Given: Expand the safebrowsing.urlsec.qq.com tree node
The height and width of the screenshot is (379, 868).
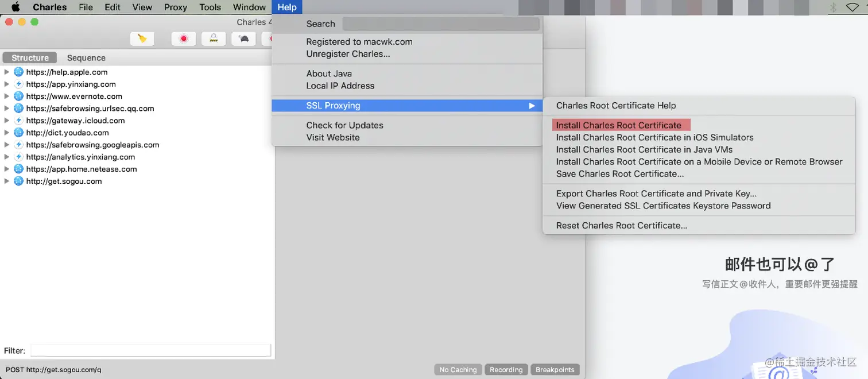Looking at the screenshot, I should click(x=7, y=108).
